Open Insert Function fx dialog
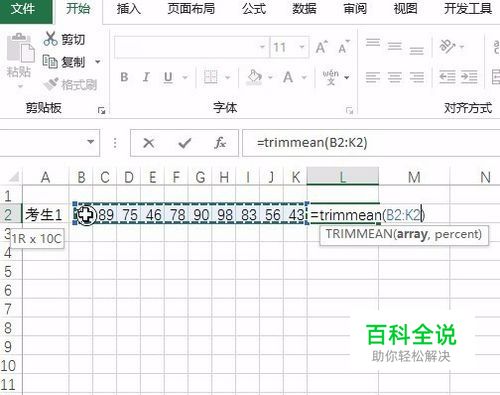Image resolution: width=500 pixels, height=395 pixels. pyautogui.click(x=220, y=143)
